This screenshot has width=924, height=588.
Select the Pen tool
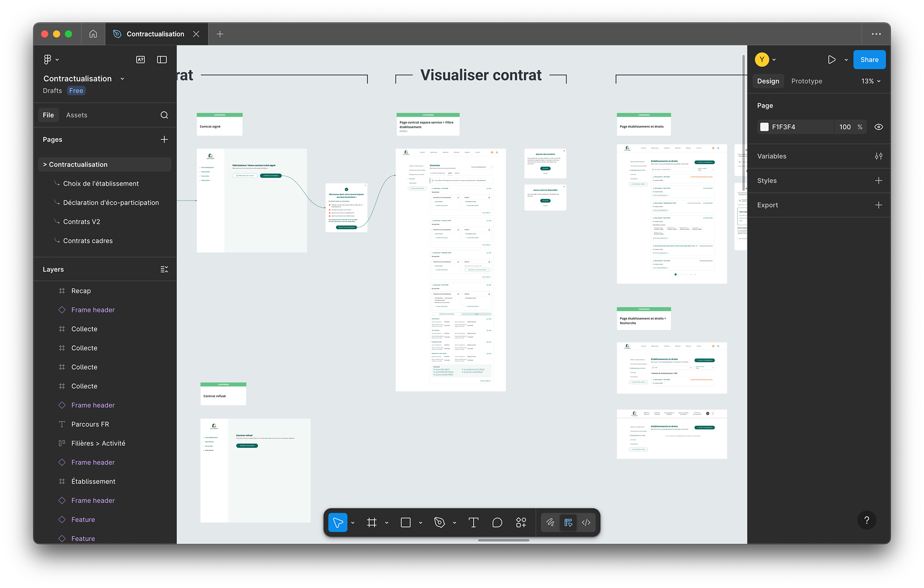click(439, 523)
